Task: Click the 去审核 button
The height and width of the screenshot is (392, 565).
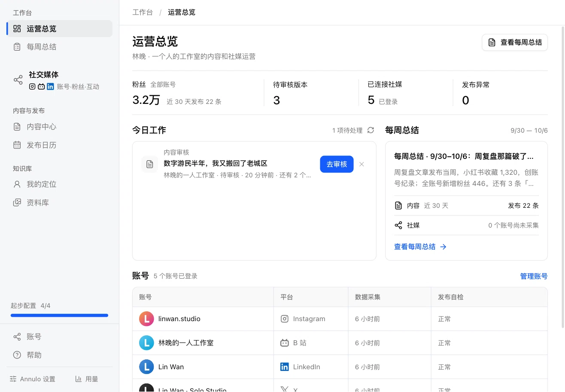Action: point(337,164)
